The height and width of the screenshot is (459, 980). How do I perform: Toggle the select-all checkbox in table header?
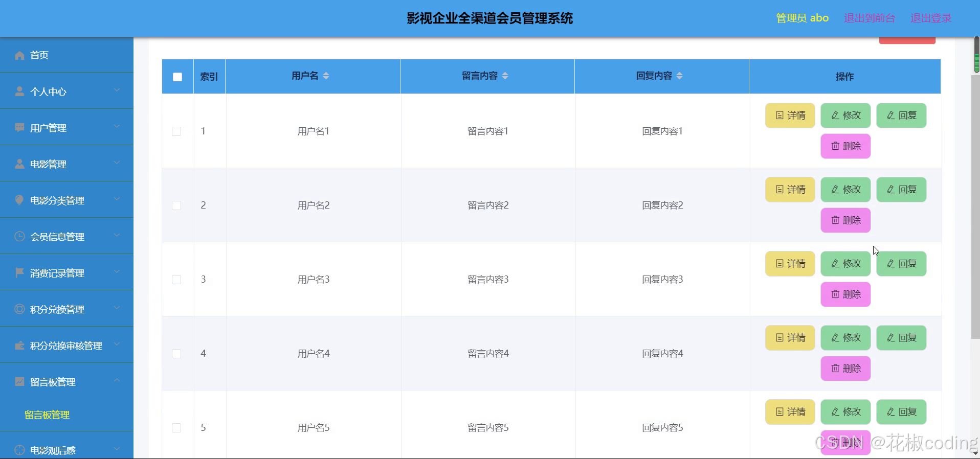click(177, 77)
